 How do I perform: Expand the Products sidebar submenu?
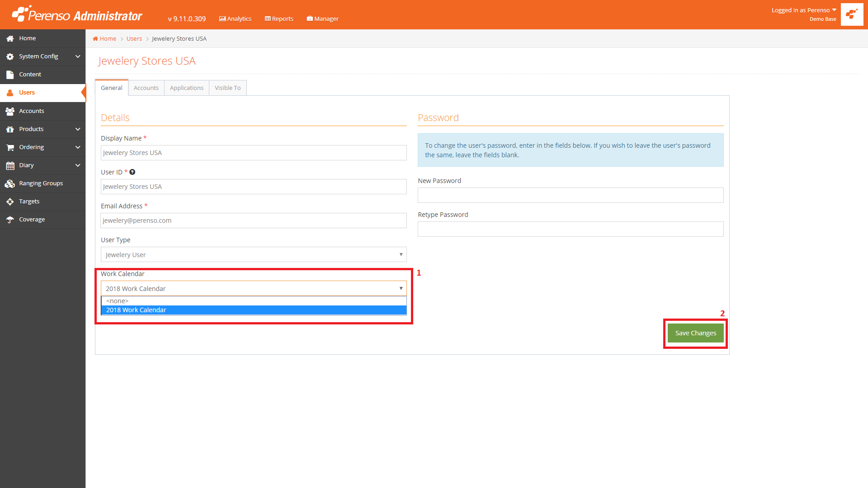coord(78,129)
